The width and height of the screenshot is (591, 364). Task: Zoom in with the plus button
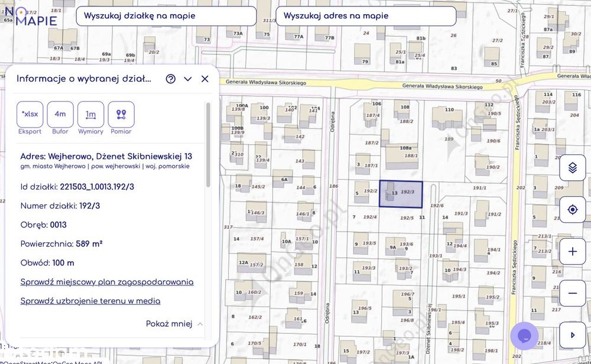click(x=573, y=251)
